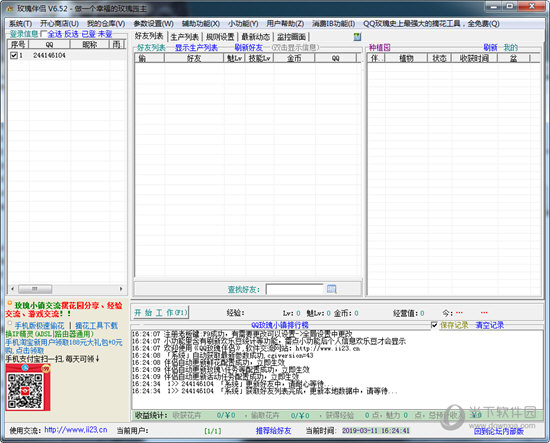Viewport: 550px width, 443px height.
Task: Open the QQ玫瑰小镇排行榜 link
Action: pyautogui.click(x=280, y=325)
